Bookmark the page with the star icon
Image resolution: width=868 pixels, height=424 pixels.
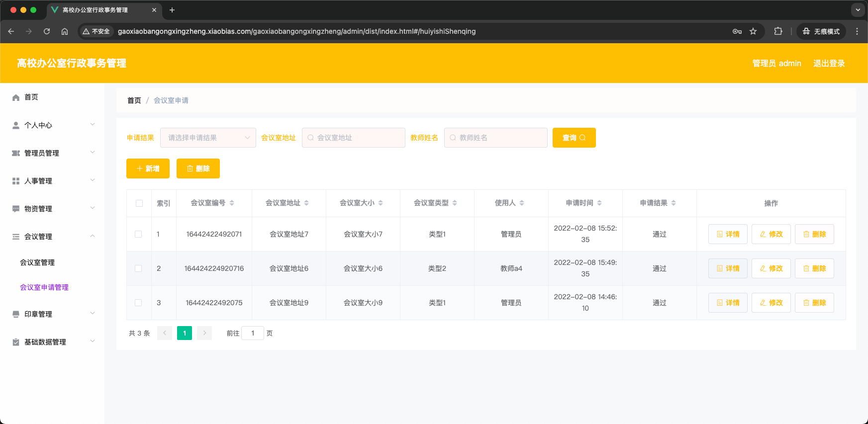coord(753,31)
